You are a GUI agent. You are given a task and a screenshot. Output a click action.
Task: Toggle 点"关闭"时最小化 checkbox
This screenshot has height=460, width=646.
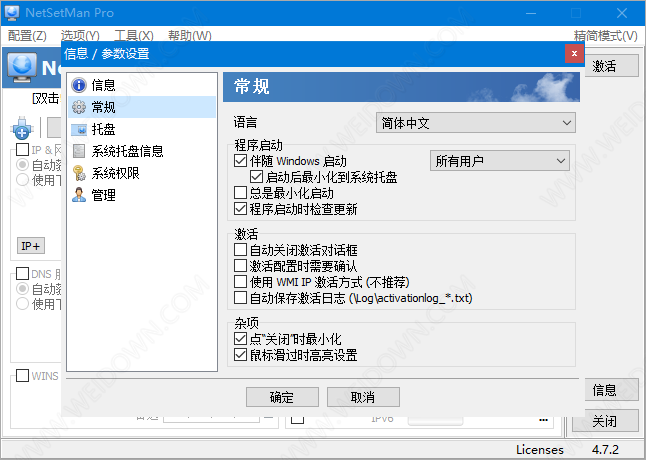pos(240,339)
